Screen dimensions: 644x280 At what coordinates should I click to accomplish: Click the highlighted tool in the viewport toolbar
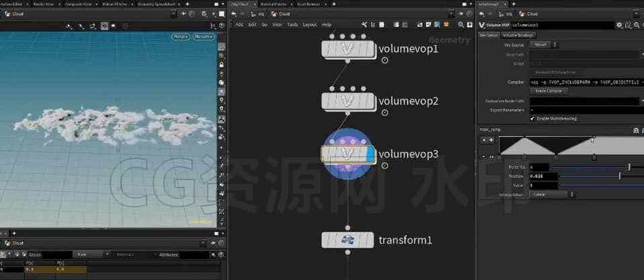pyautogui.click(x=104, y=26)
